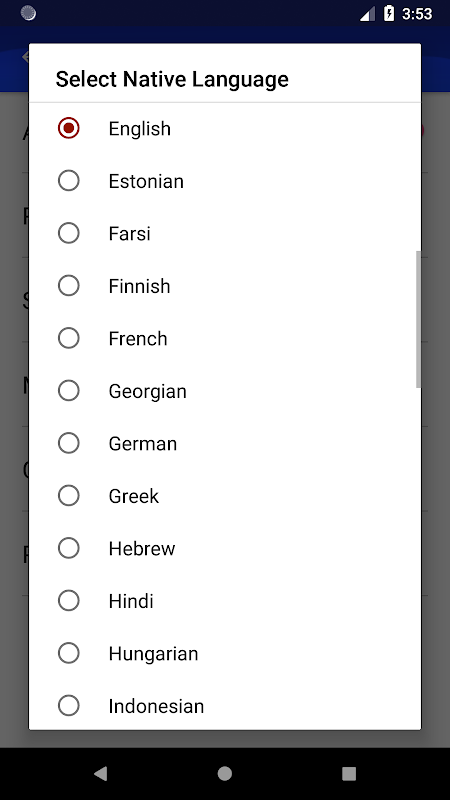Viewport: 450px width, 800px height.
Task: Open recent apps with square button
Action: pos(349,774)
